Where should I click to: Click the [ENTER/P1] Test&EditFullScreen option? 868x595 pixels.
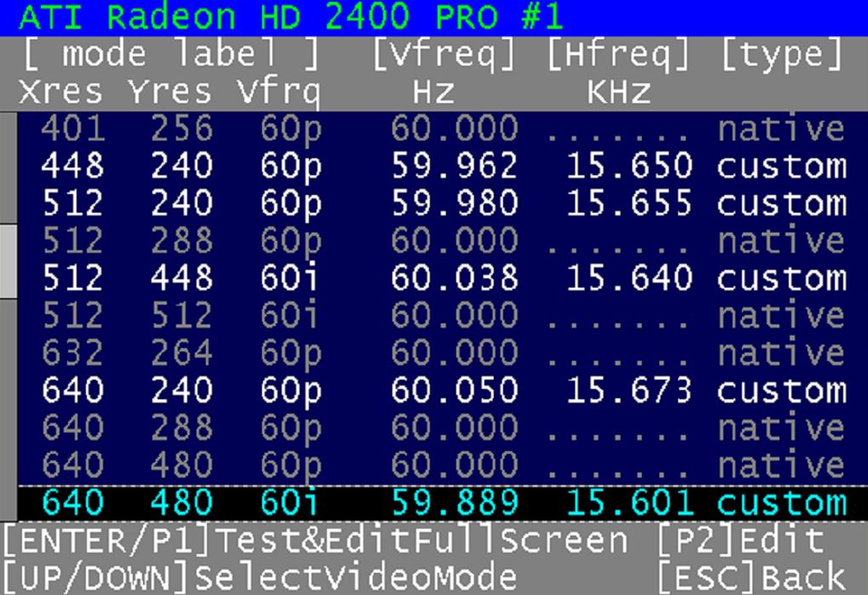coord(316,541)
